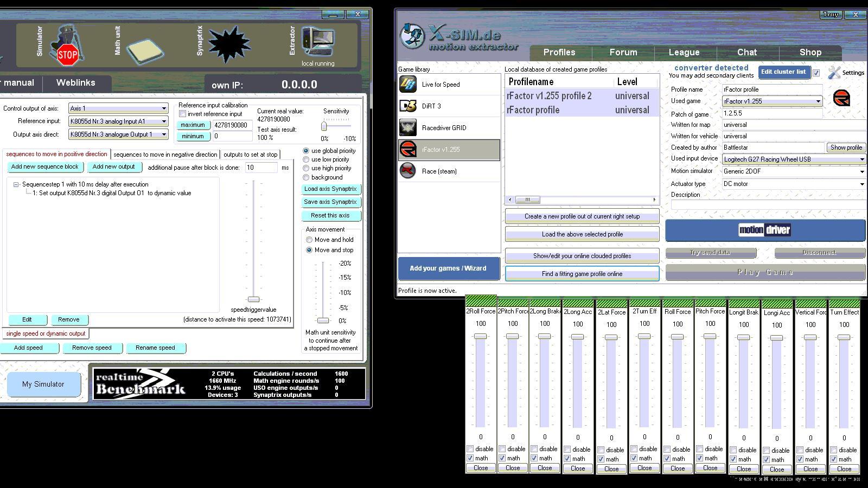Select the dynamic value output tree entry
Screen dimensions: 868x488
click(x=112, y=193)
